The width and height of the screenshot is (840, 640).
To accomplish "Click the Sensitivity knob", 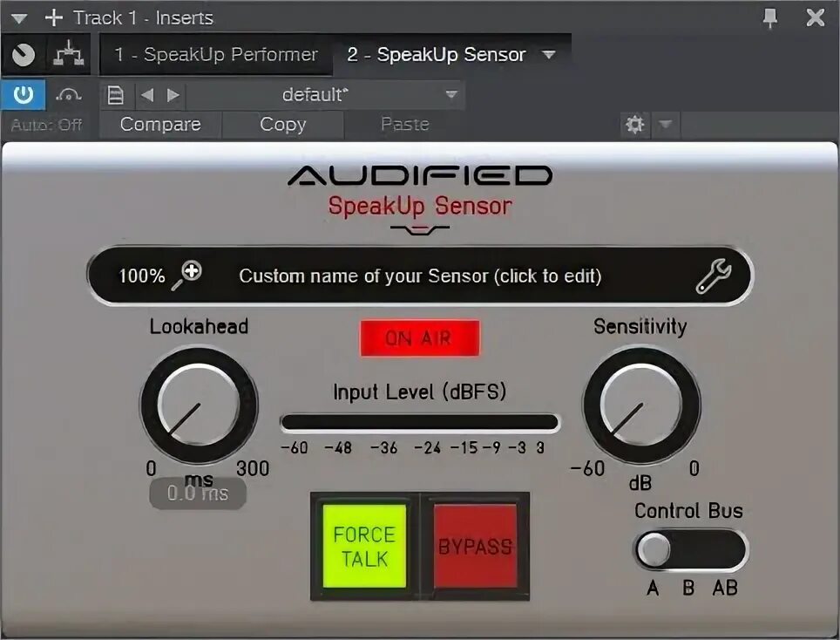I will [640, 405].
